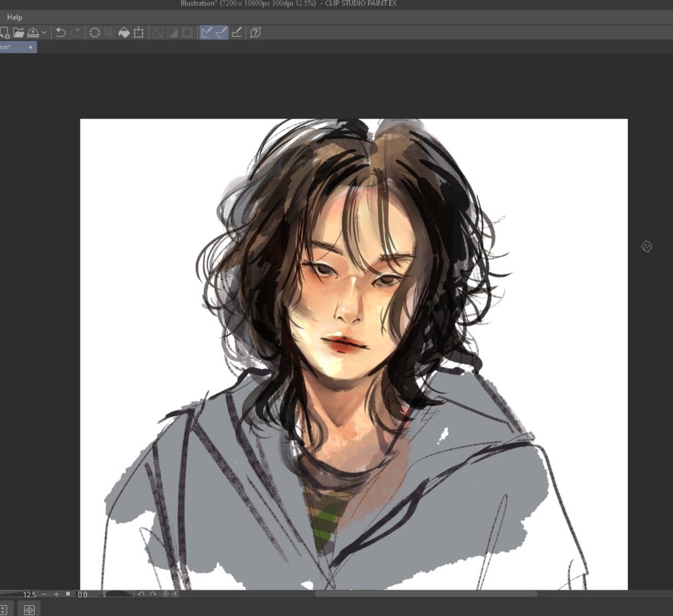Click the Fill paint bucket icon

pos(124,32)
